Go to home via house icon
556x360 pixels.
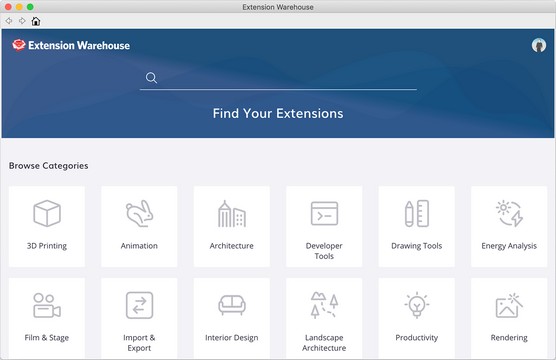point(35,21)
